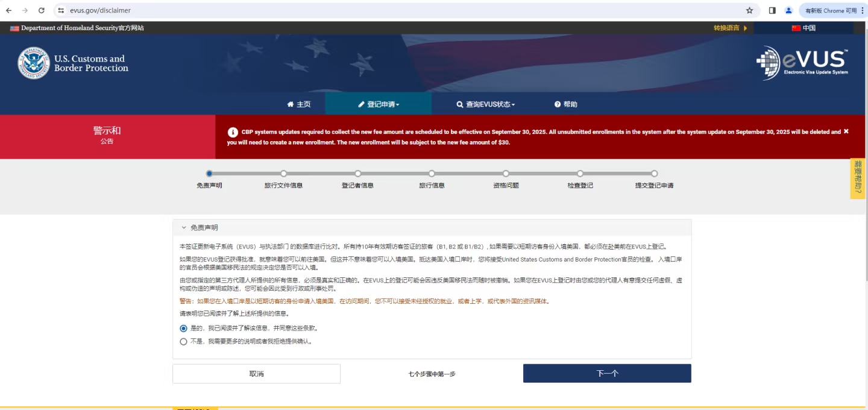Open the 登记申请 dropdown menu
This screenshot has width=868, height=410.
[379, 104]
